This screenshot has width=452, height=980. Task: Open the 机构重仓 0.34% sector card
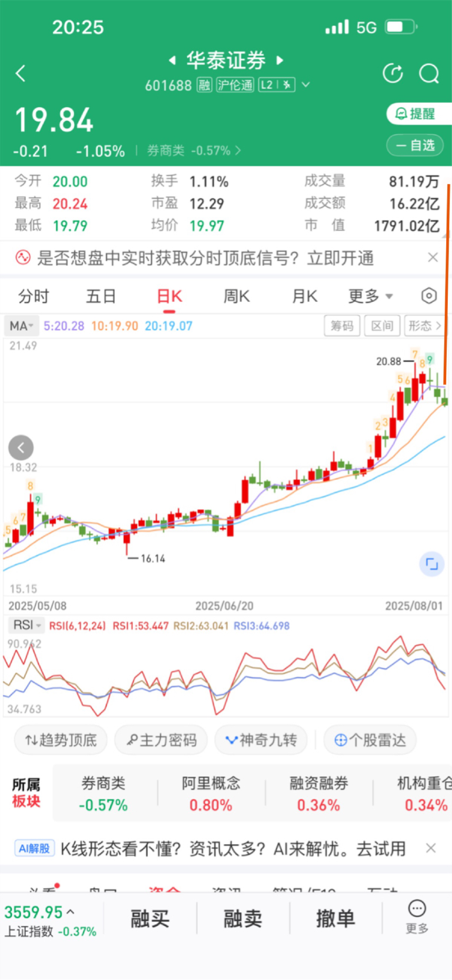pos(425,793)
